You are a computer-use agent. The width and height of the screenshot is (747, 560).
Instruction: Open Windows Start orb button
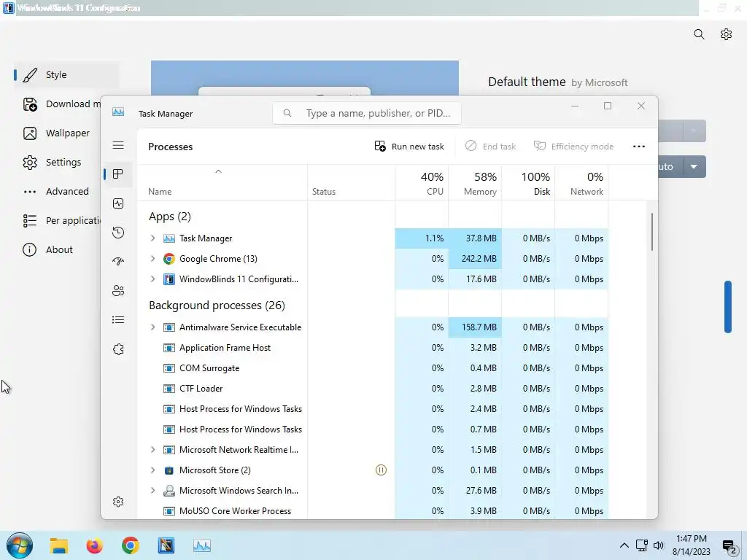click(20, 545)
